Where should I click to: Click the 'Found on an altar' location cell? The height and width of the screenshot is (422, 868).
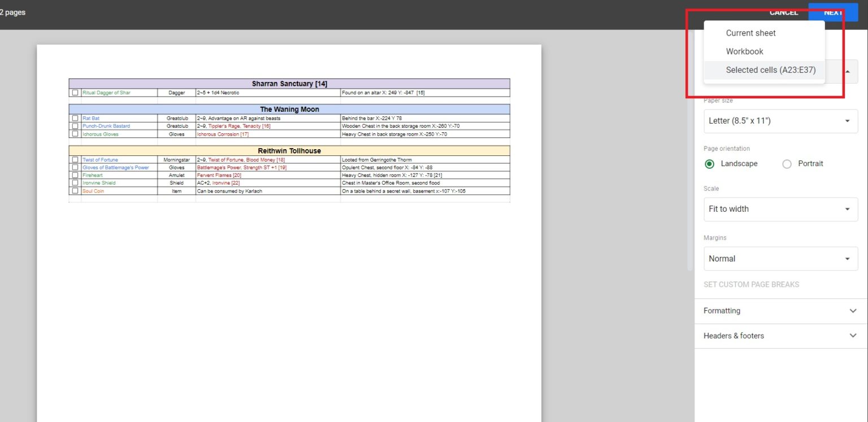(x=425, y=93)
